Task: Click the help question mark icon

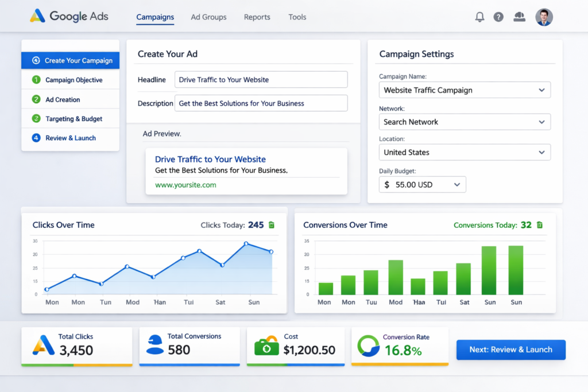Action: point(498,17)
